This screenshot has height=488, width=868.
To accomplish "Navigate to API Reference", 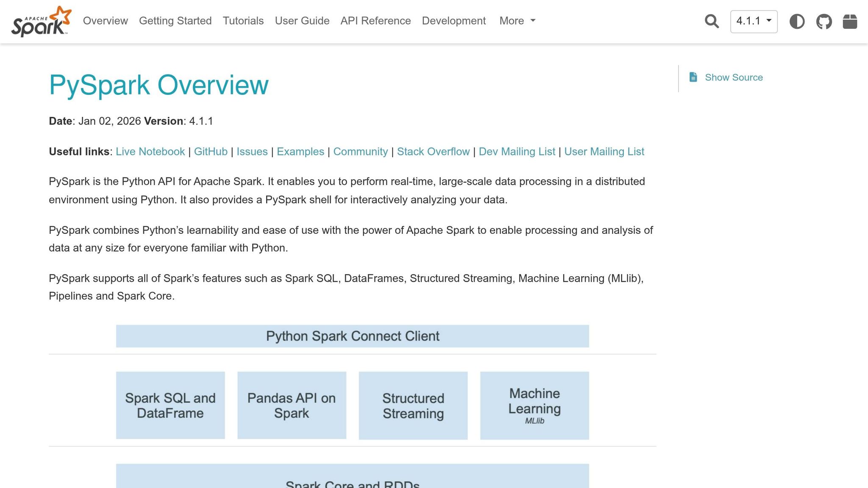I will coord(376,21).
